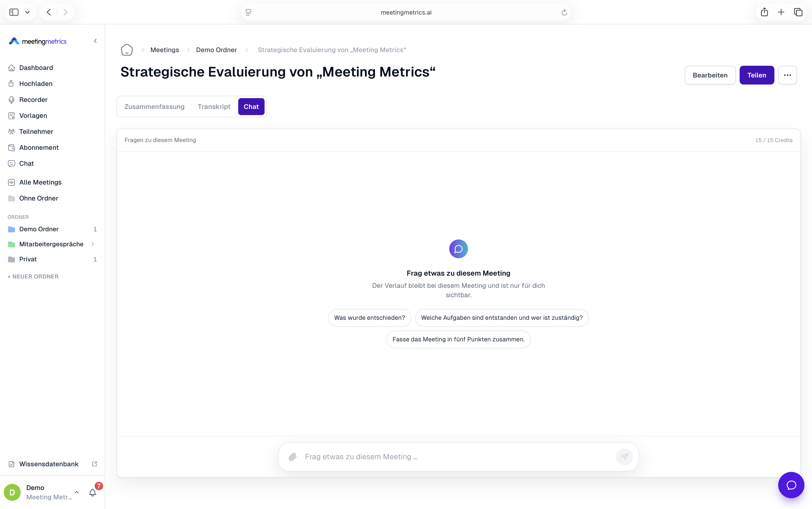Image resolution: width=812 pixels, height=509 pixels.
Task: Reload the meetingmetrics.ai page
Action: click(x=564, y=12)
